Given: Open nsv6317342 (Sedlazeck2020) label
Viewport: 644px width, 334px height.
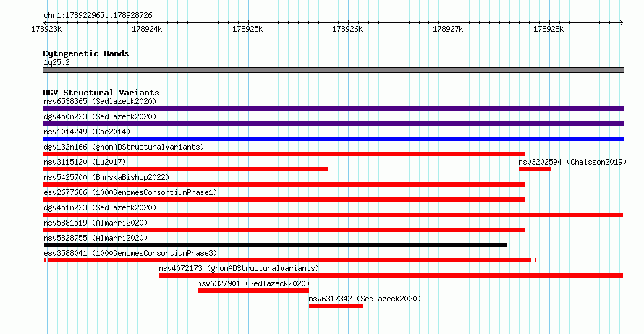Looking at the screenshot, I should [365, 299].
